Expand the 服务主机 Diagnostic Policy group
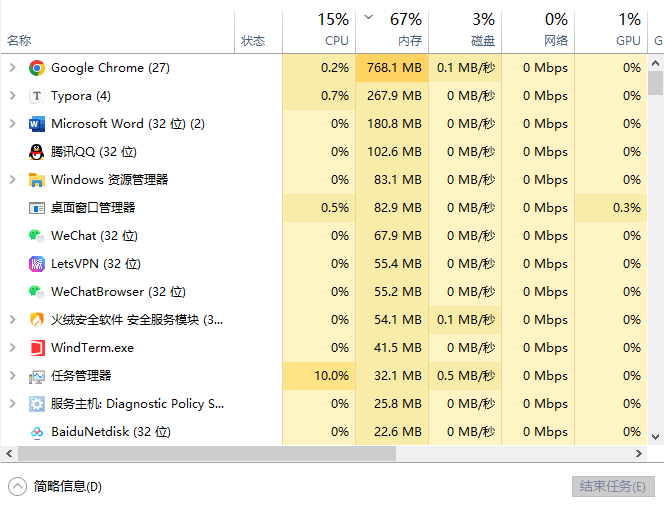Viewport: 664px width, 511px height. point(13,403)
